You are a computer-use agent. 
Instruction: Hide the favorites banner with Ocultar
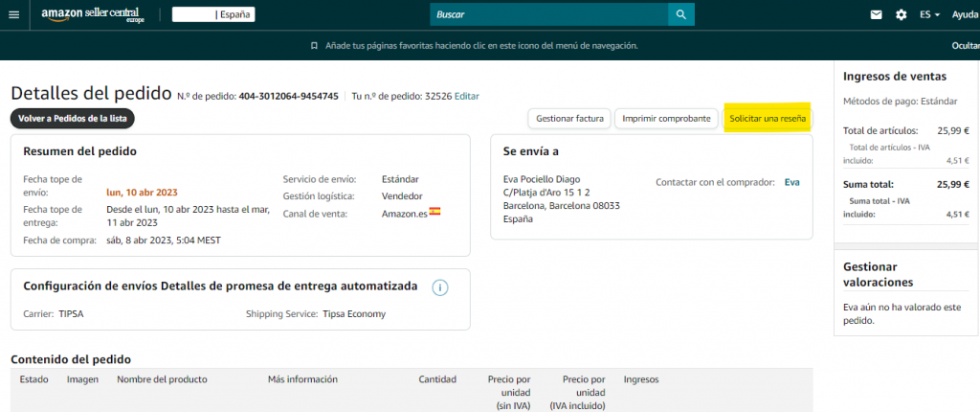click(x=965, y=46)
